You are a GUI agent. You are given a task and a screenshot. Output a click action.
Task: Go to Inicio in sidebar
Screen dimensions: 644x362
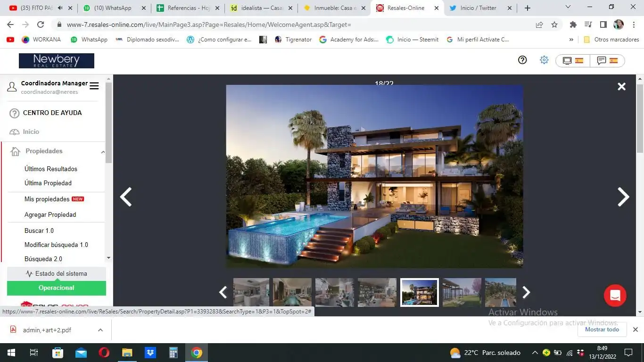tap(31, 132)
